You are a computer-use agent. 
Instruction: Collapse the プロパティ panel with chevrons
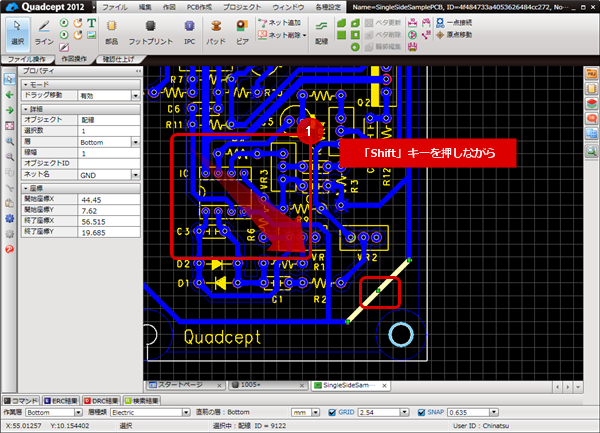[x=138, y=71]
